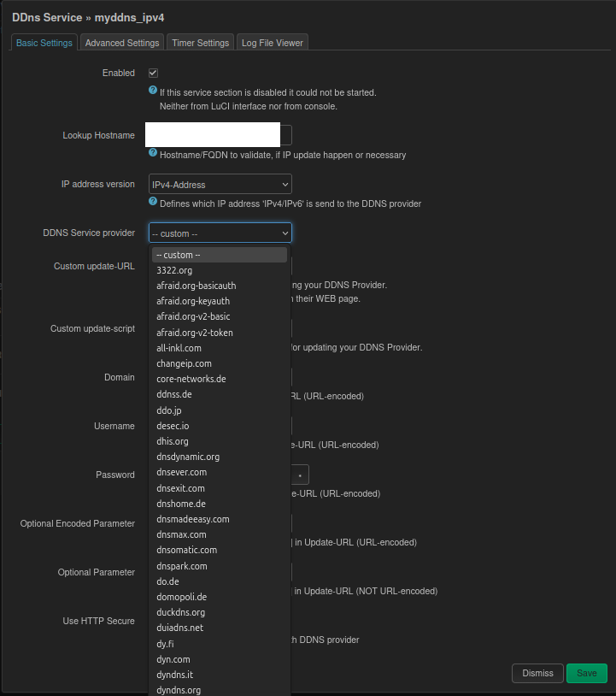The width and height of the screenshot is (616, 696).
Task: Collapse the DDNS Service provider dropdown
Action: (220, 233)
